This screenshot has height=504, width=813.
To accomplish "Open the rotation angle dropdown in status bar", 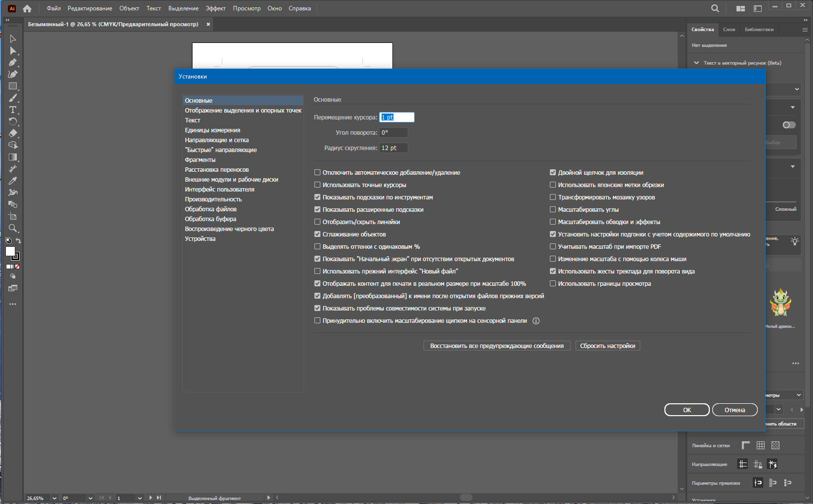I will pos(90,498).
